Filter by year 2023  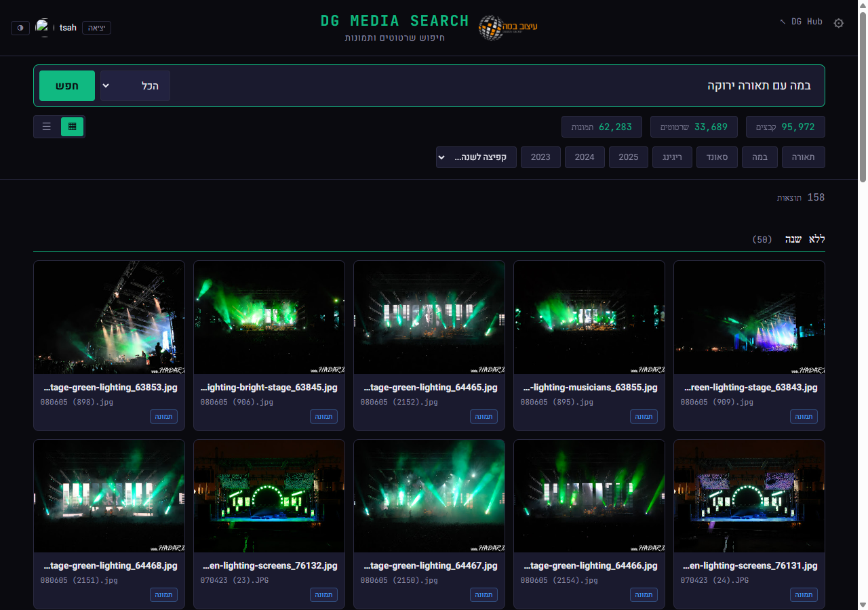coord(540,157)
